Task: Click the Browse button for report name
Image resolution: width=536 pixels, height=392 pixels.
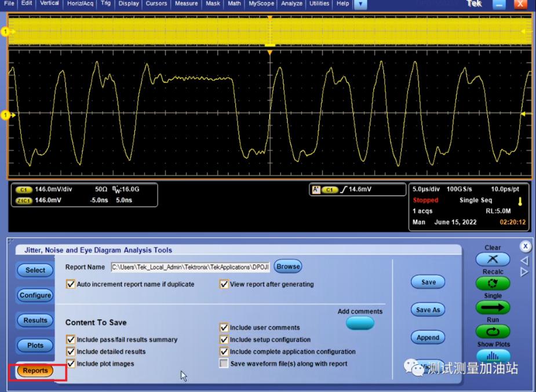Action: click(x=287, y=267)
